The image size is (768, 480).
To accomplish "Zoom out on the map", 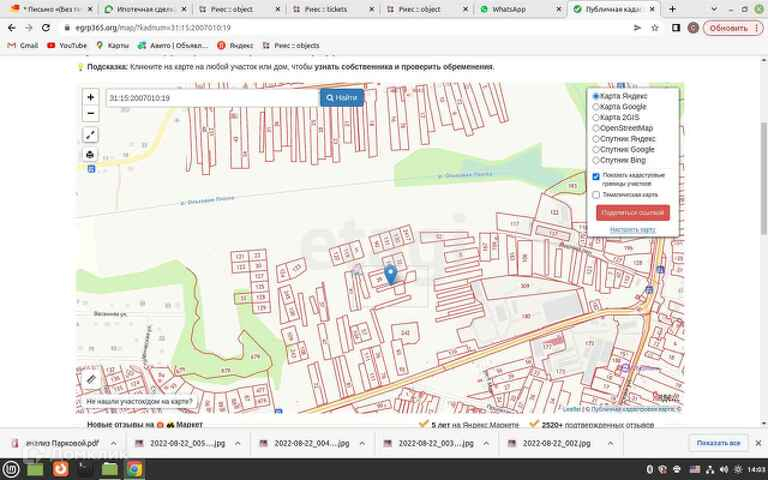I will [x=90, y=113].
